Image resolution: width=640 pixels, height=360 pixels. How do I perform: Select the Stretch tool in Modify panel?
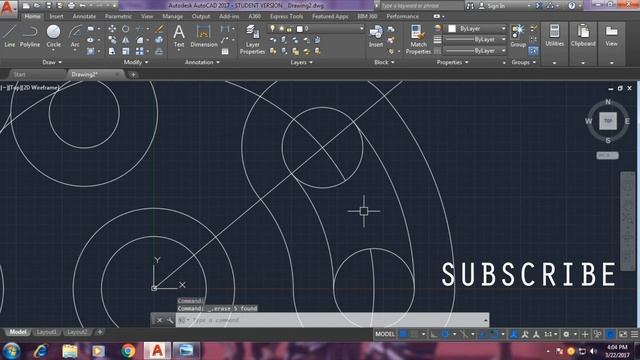click(x=112, y=51)
